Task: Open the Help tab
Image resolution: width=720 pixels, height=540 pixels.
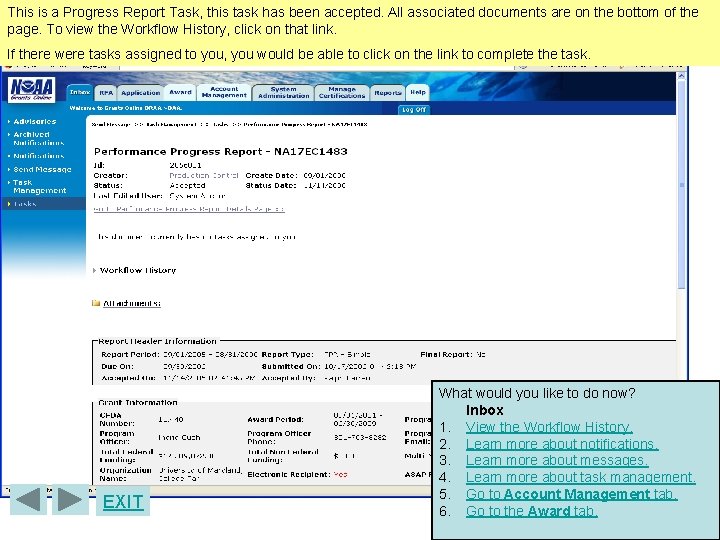Action: [418, 92]
